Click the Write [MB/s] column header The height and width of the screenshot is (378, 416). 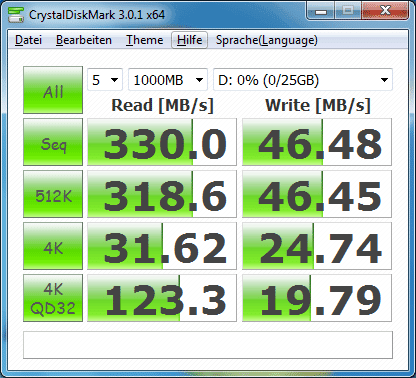pyautogui.click(x=318, y=105)
